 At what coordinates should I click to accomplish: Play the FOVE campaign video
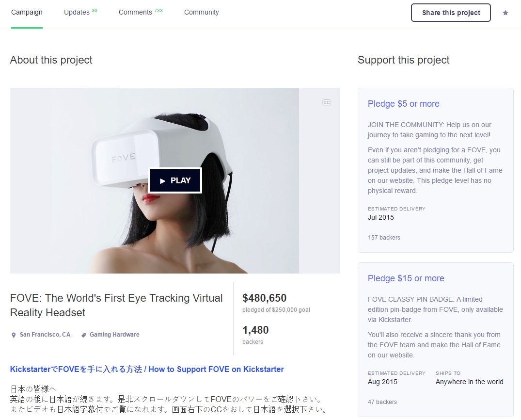pyautogui.click(x=175, y=180)
